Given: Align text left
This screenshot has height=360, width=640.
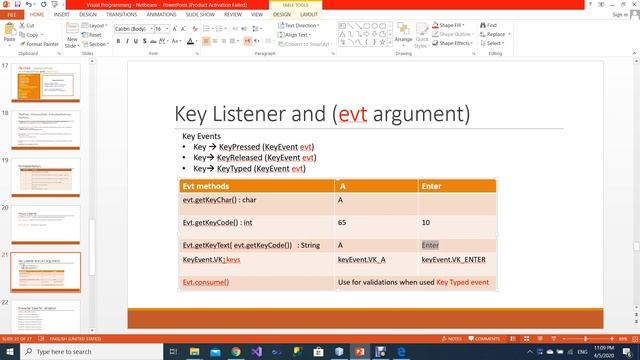Looking at the screenshot, I should pos(206,41).
